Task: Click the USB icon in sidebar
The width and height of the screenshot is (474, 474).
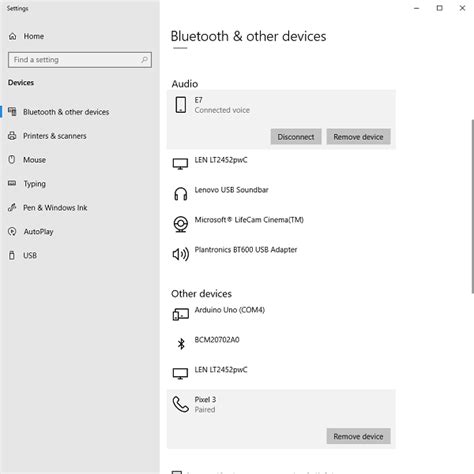Action: [12, 255]
